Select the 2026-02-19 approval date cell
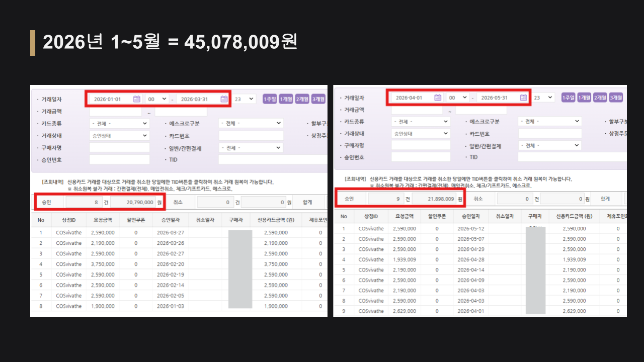The width and height of the screenshot is (644, 362). (x=170, y=275)
